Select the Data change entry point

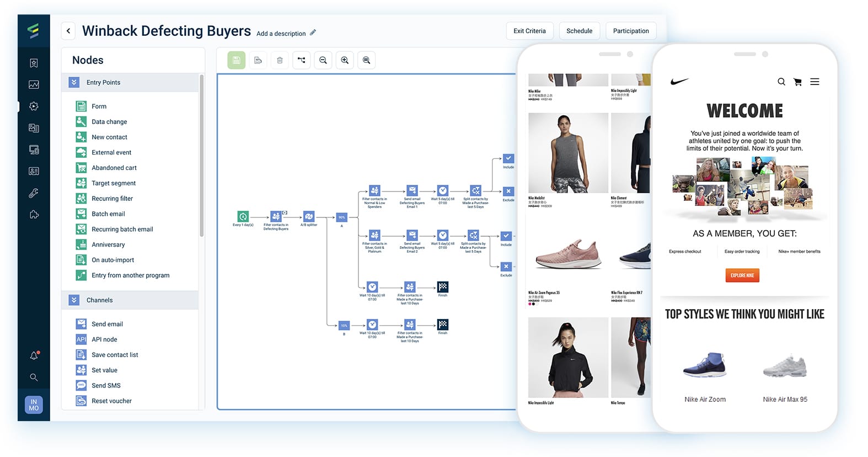101,122
